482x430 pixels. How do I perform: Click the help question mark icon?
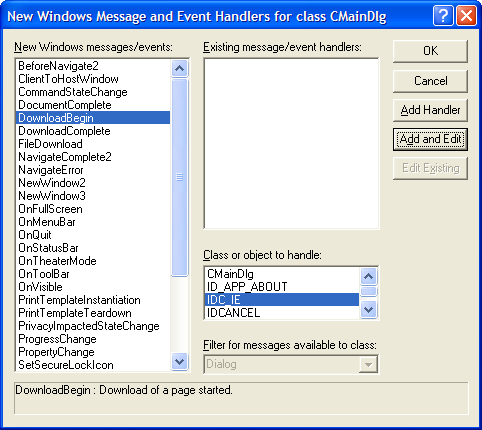[443, 16]
